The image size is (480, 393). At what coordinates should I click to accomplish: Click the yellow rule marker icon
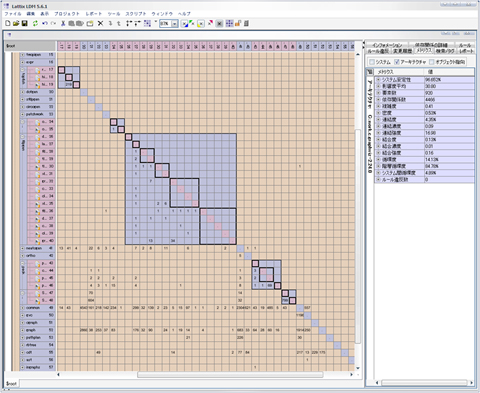pos(200,23)
